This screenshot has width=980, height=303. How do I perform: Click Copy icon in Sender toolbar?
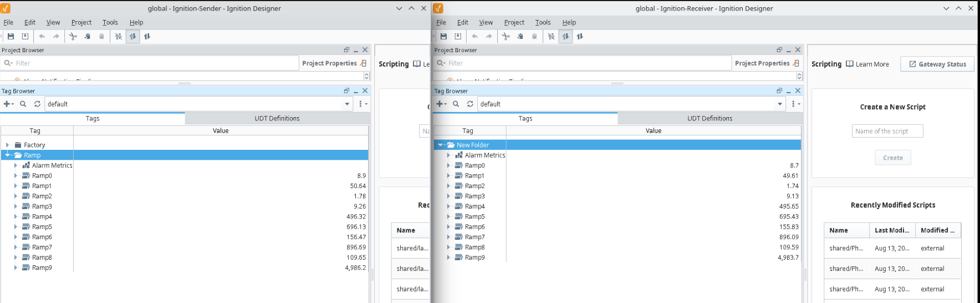click(x=88, y=37)
